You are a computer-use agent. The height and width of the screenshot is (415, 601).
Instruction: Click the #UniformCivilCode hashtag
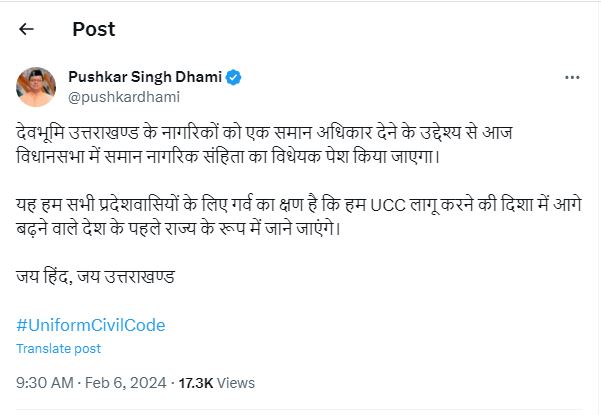(x=91, y=325)
